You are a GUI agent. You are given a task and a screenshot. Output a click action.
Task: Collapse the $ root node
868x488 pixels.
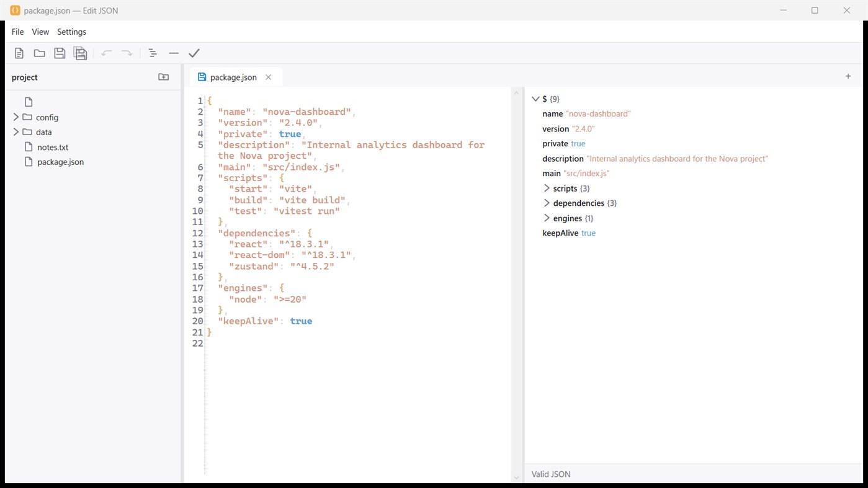[535, 99]
